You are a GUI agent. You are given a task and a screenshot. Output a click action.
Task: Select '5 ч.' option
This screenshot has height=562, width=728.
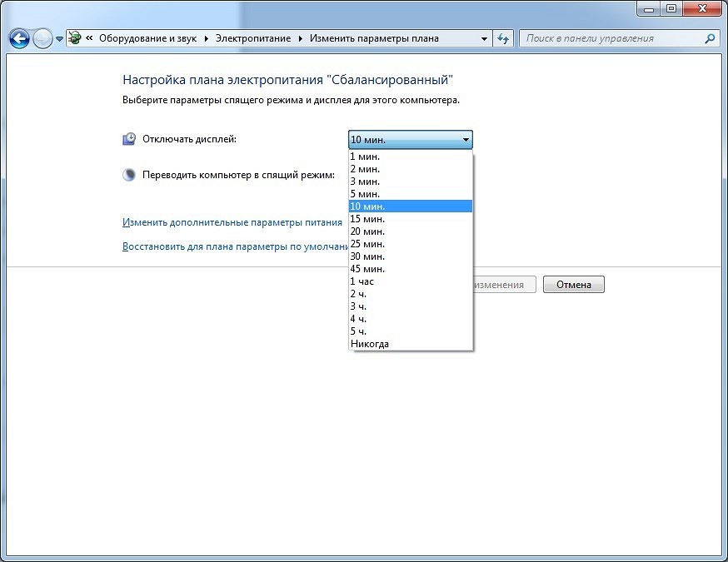(x=411, y=332)
